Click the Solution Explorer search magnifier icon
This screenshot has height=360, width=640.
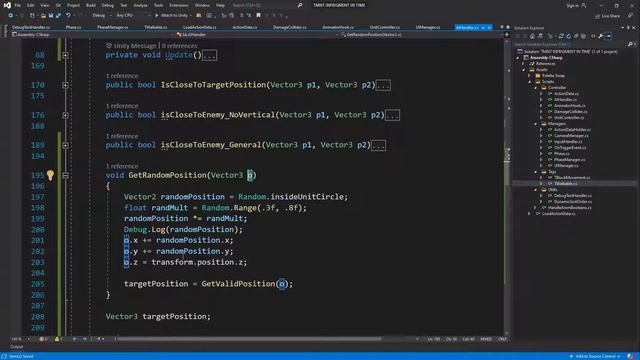[629, 44]
